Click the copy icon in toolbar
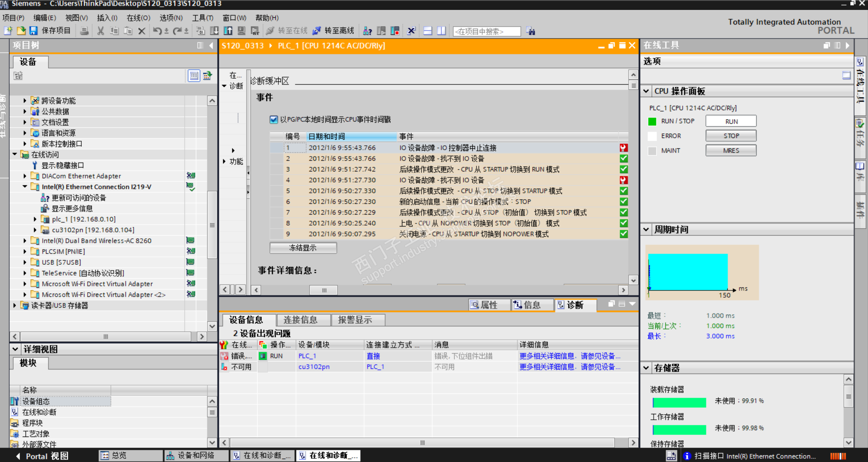The width and height of the screenshot is (868, 462). [x=114, y=31]
